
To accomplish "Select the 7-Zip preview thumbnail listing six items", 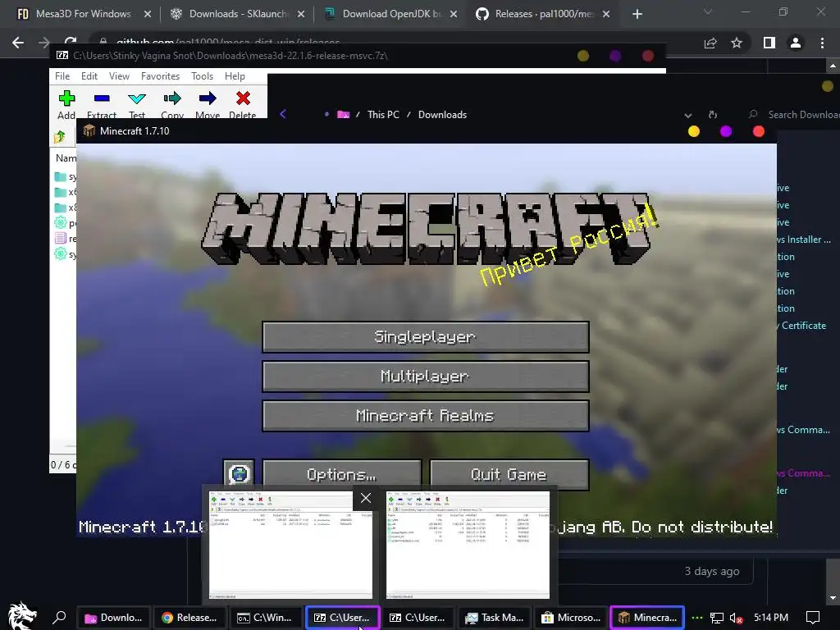I will click(468, 545).
